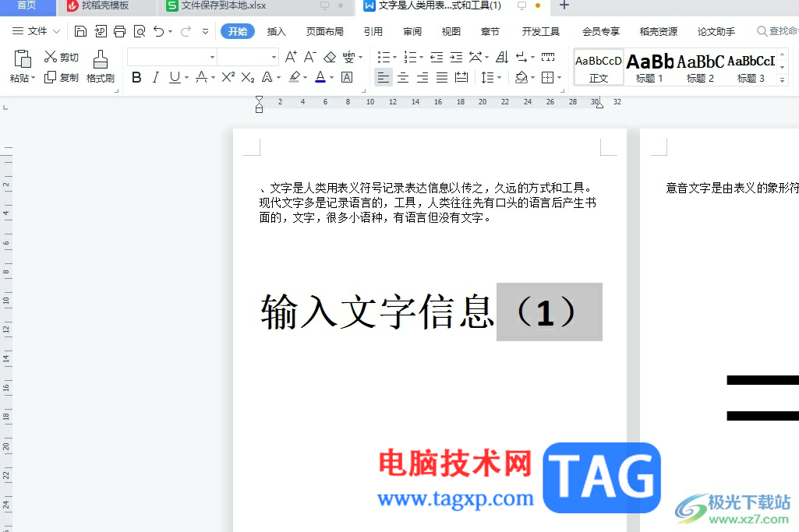The height and width of the screenshot is (532, 799).
Task: Click the Format Painter (格式刷) icon
Action: coord(100,59)
